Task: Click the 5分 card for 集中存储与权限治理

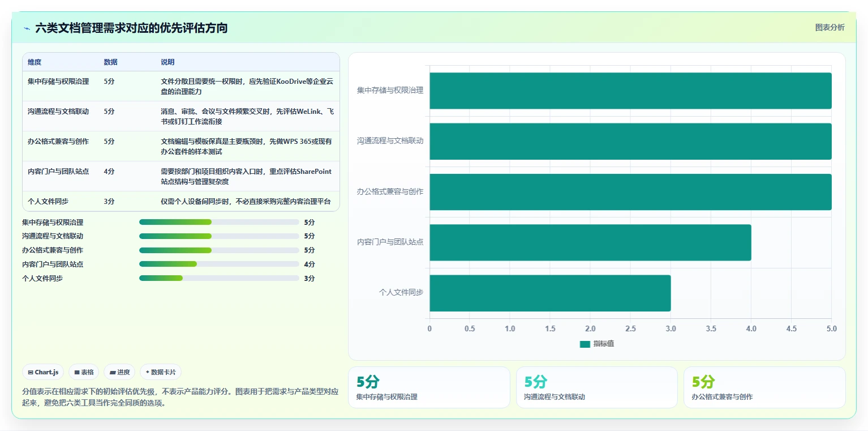Action: 429,387
